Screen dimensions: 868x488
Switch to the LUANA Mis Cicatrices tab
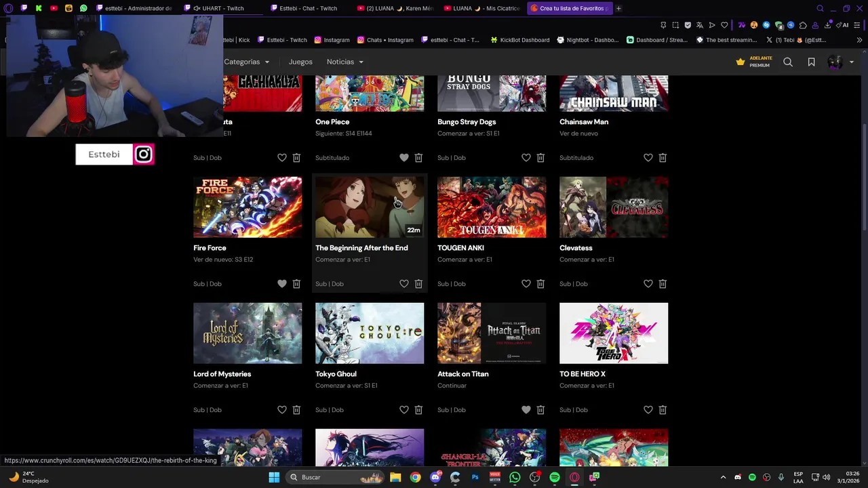(481, 8)
